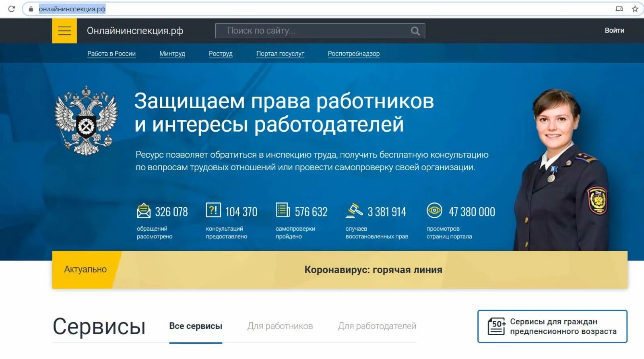Viewport: 644px width, 359px height.
Task: Open the yellow hamburger menu
Action: coord(64,31)
